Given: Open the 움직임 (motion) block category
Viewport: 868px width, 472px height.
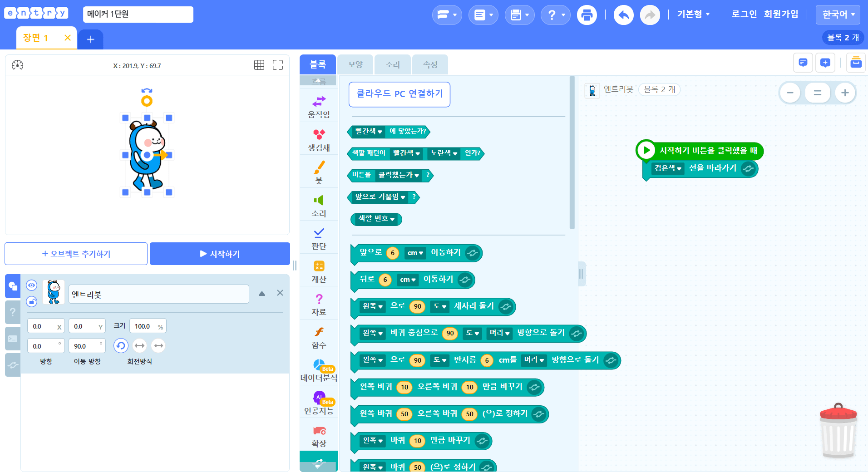Looking at the screenshot, I should pos(319,106).
